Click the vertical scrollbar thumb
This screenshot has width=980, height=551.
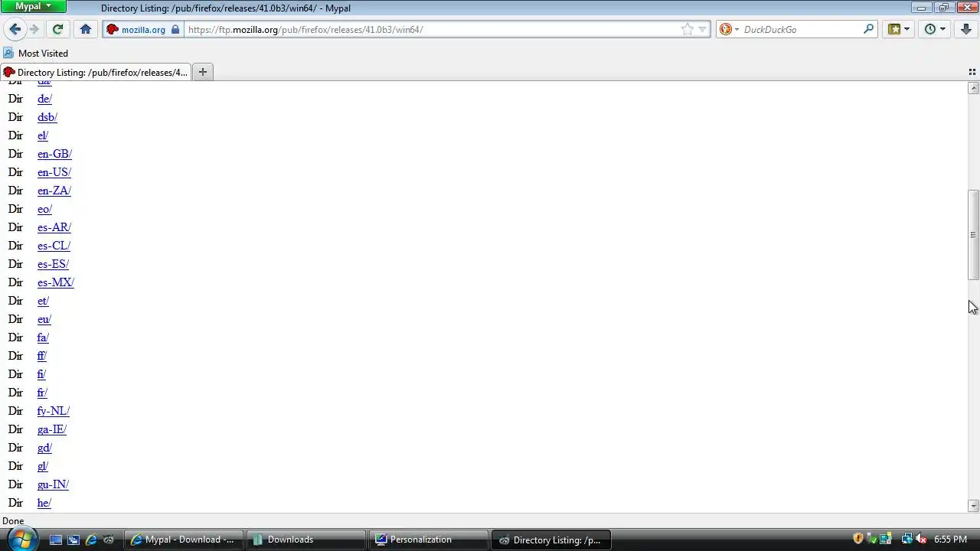(973, 235)
